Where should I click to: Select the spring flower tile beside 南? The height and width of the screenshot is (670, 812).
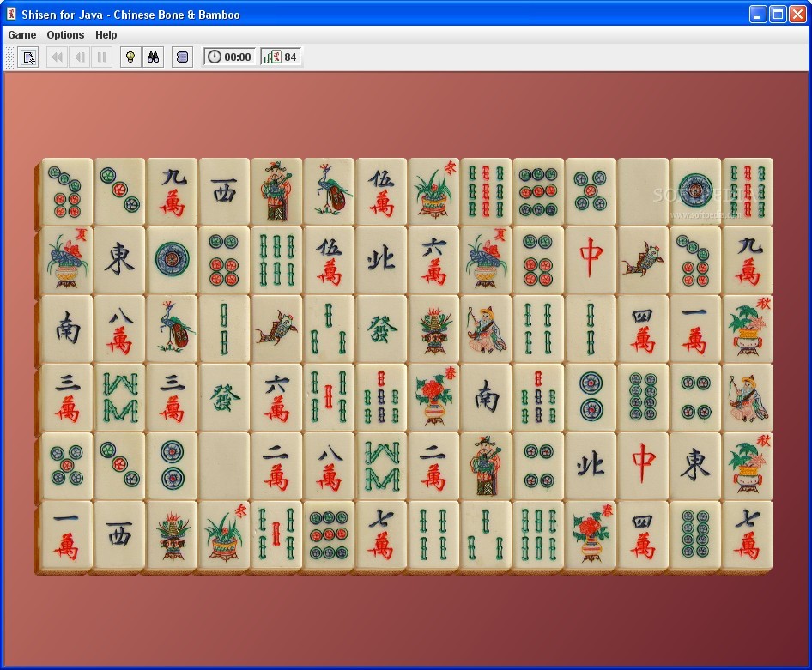[433, 397]
